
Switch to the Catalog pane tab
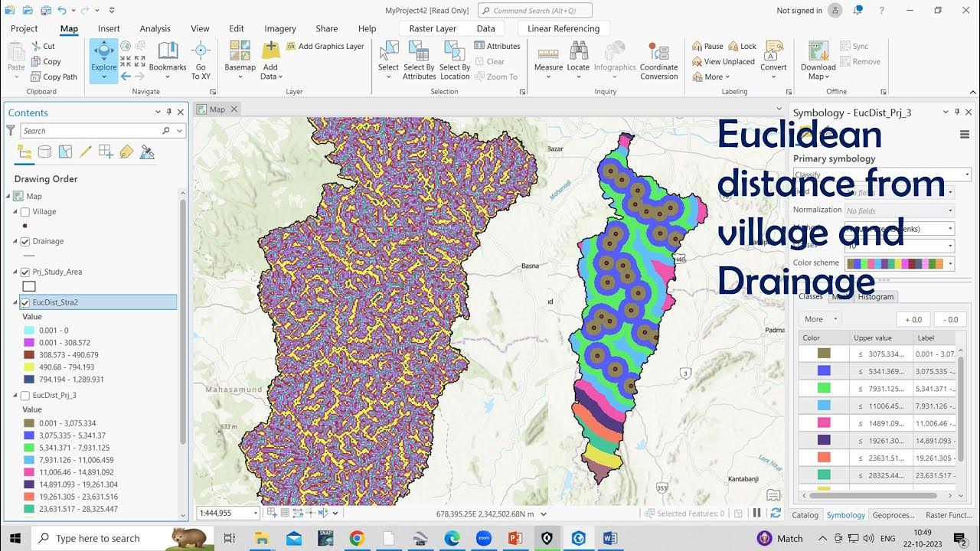805,515
